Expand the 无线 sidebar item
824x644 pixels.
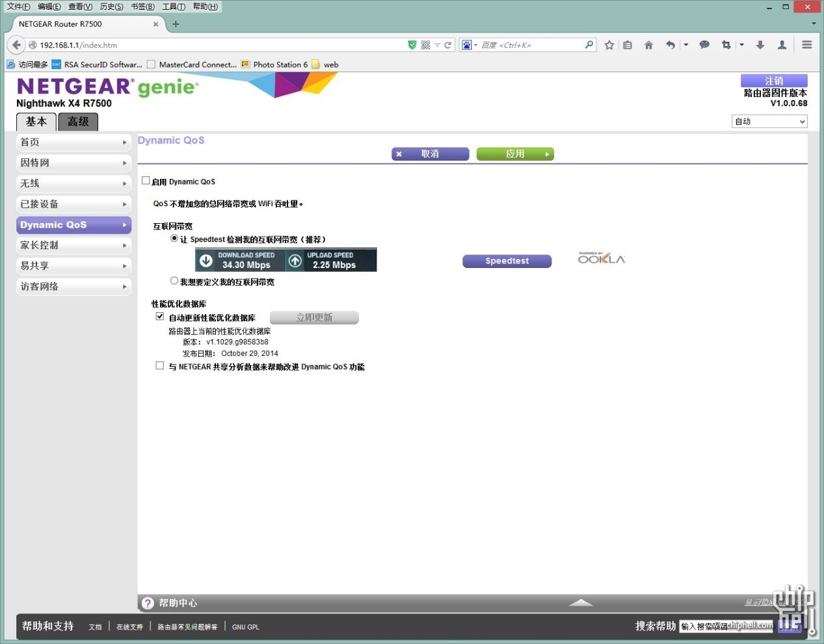click(73, 183)
